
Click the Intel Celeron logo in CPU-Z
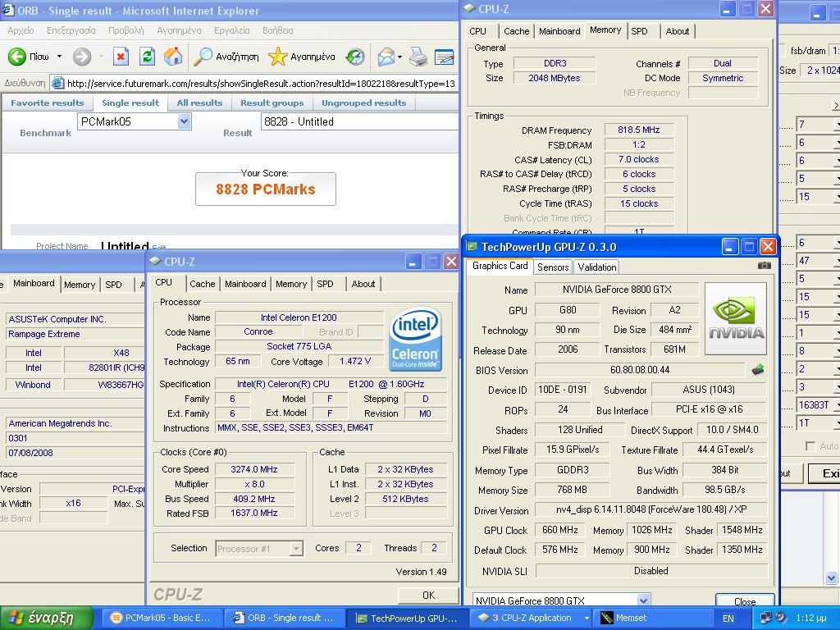(x=416, y=339)
